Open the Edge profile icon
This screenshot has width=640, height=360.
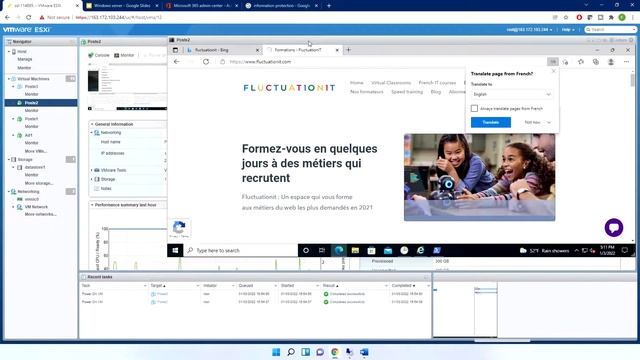tap(611, 62)
